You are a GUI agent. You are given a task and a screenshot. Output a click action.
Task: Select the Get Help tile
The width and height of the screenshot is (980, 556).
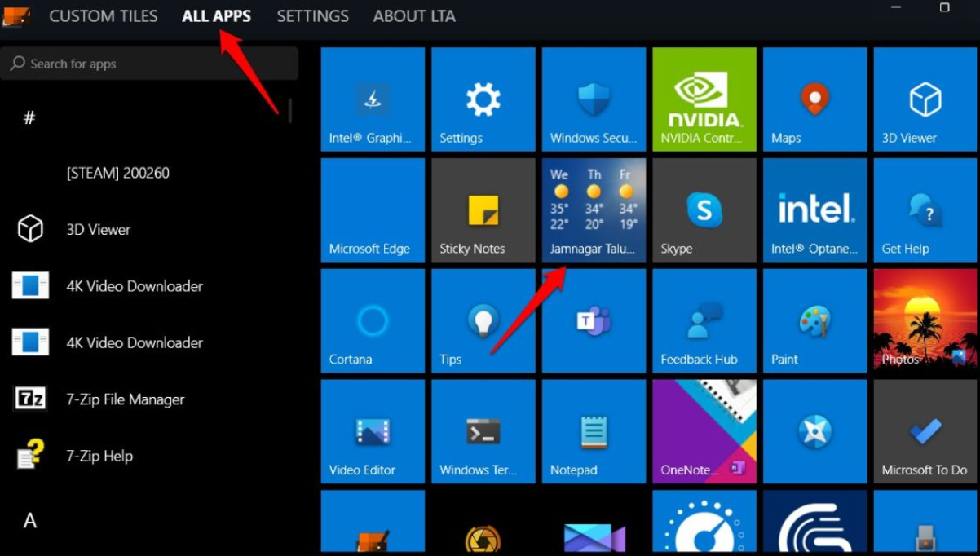coord(925,210)
